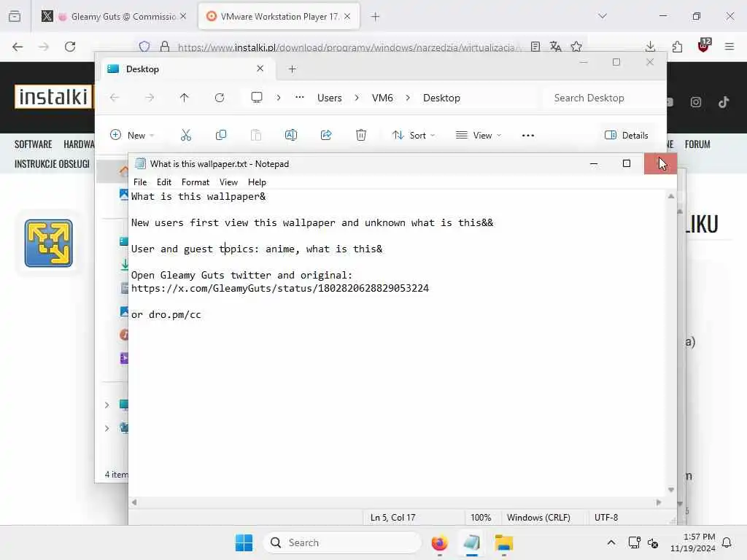Expand lower navigation pane tree chevron
The image size is (747, 560).
coord(107,428)
